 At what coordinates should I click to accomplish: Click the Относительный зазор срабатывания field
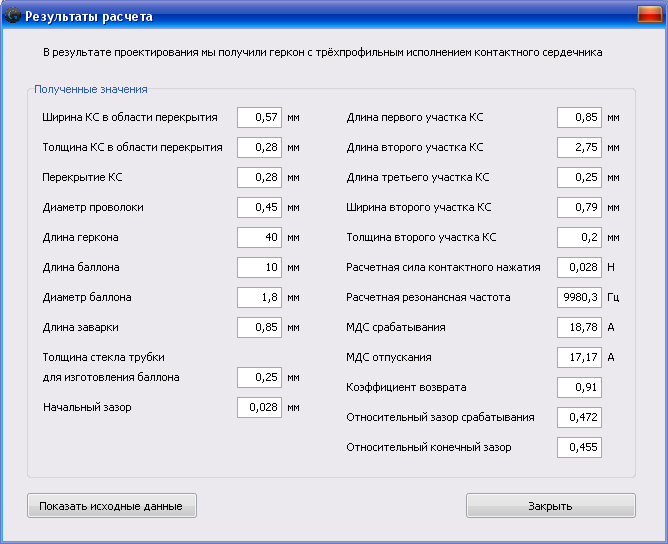point(579,417)
